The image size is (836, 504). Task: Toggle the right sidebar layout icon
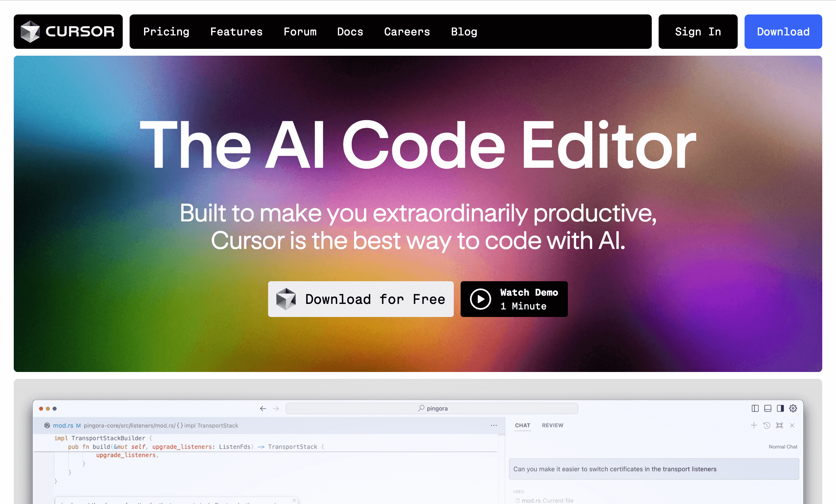tap(780, 408)
